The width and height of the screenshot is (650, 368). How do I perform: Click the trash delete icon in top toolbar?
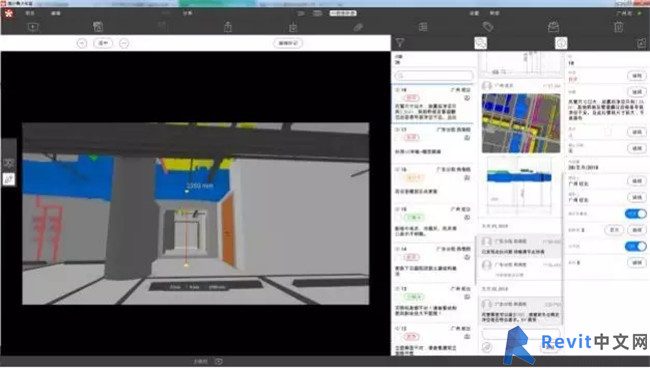(618, 27)
